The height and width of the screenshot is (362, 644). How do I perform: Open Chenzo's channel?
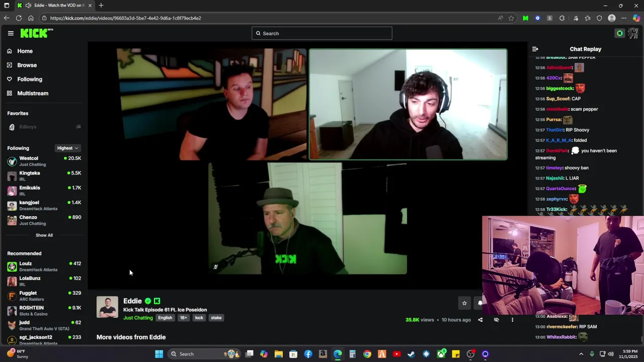click(x=44, y=220)
